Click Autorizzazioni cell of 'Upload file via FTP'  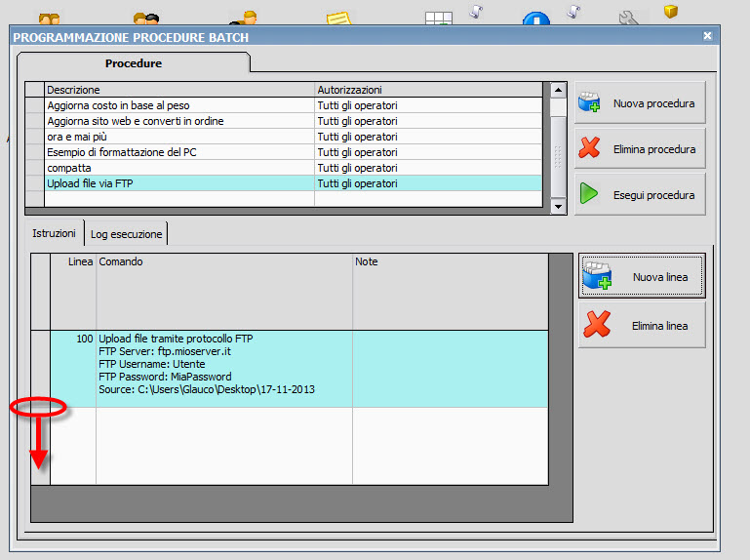click(428, 183)
